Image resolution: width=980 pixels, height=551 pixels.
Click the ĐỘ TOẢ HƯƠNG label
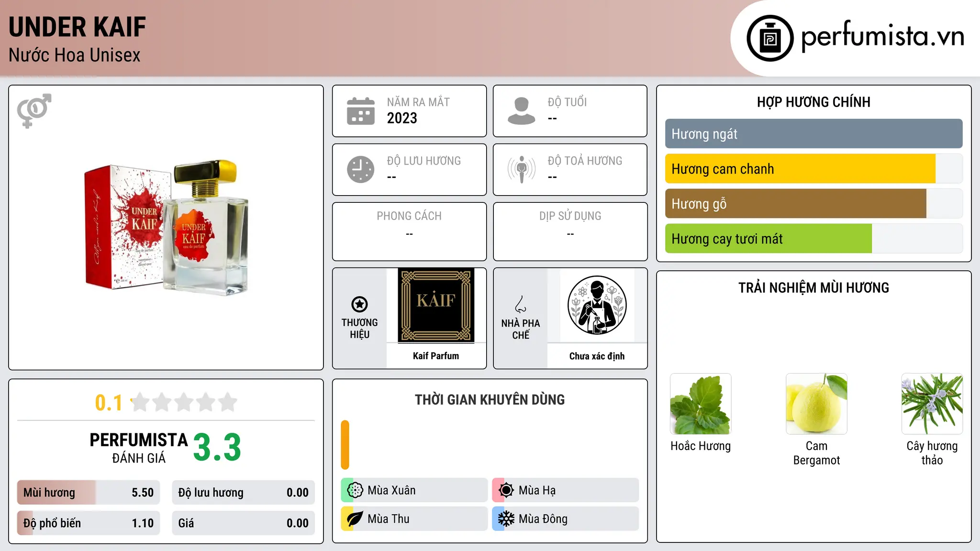(585, 161)
